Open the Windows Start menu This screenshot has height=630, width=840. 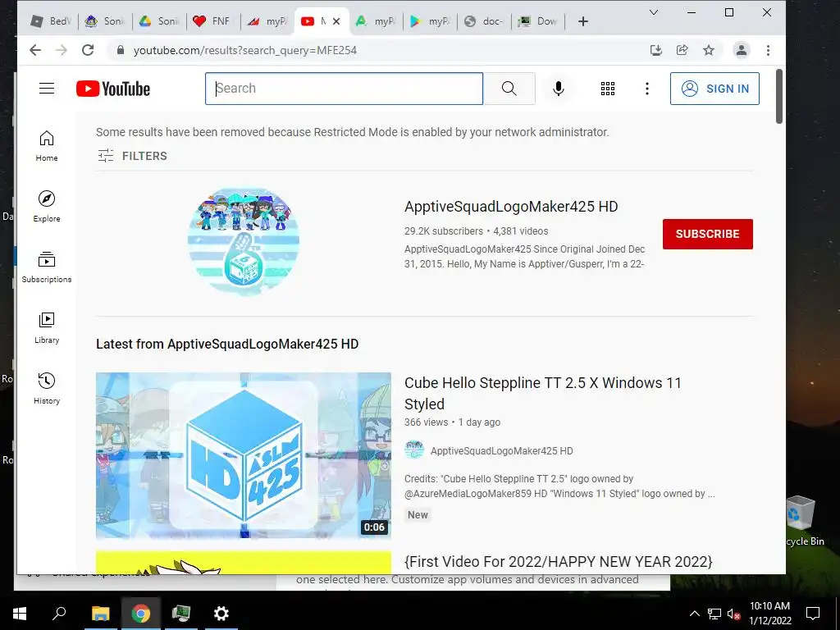[20, 614]
